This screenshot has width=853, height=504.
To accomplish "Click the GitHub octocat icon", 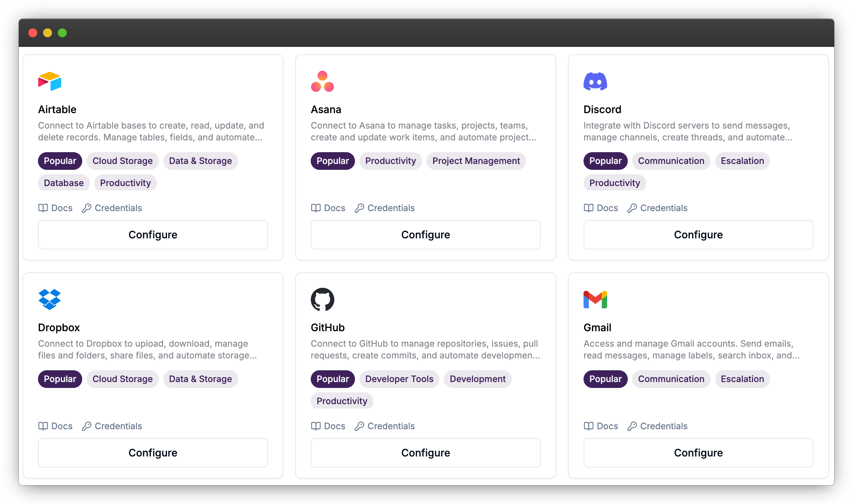I will click(x=323, y=300).
